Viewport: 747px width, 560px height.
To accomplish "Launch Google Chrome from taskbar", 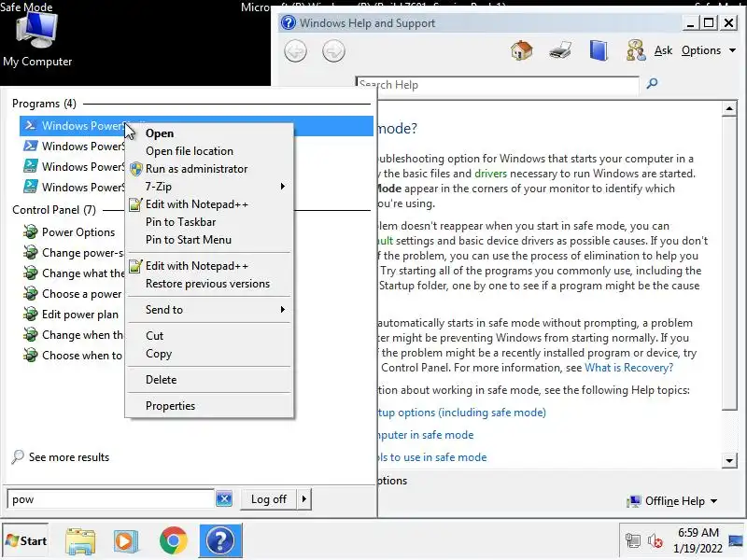I will [174, 540].
